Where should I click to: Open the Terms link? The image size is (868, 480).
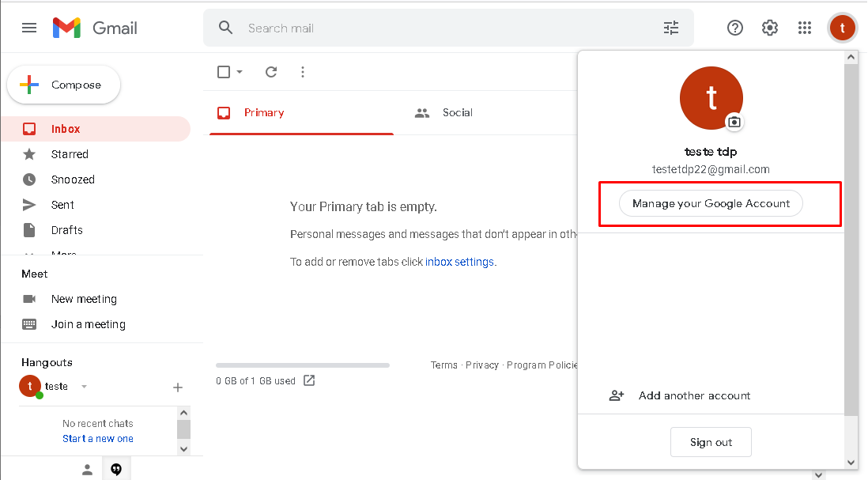pyautogui.click(x=444, y=365)
